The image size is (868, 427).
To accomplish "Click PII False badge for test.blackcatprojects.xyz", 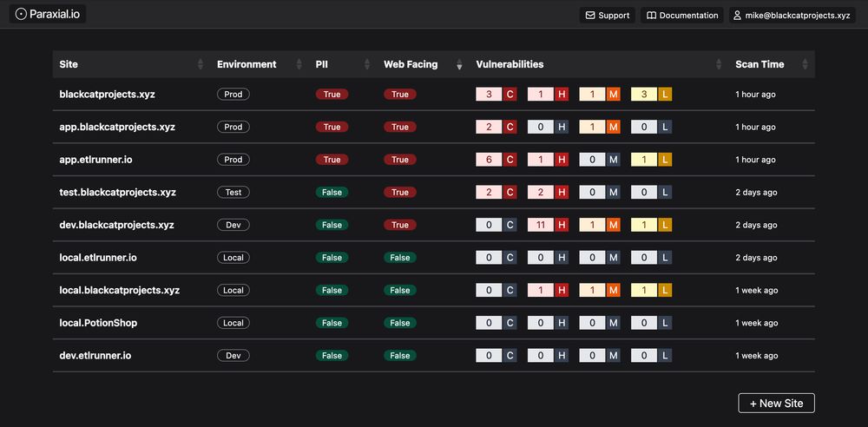I will tap(332, 192).
